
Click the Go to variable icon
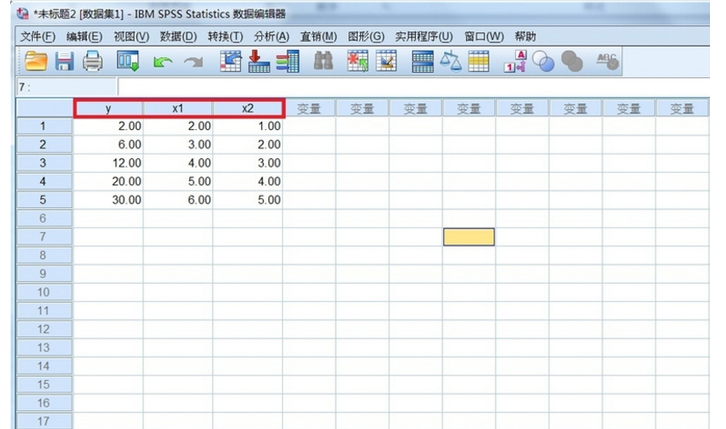point(259,62)
